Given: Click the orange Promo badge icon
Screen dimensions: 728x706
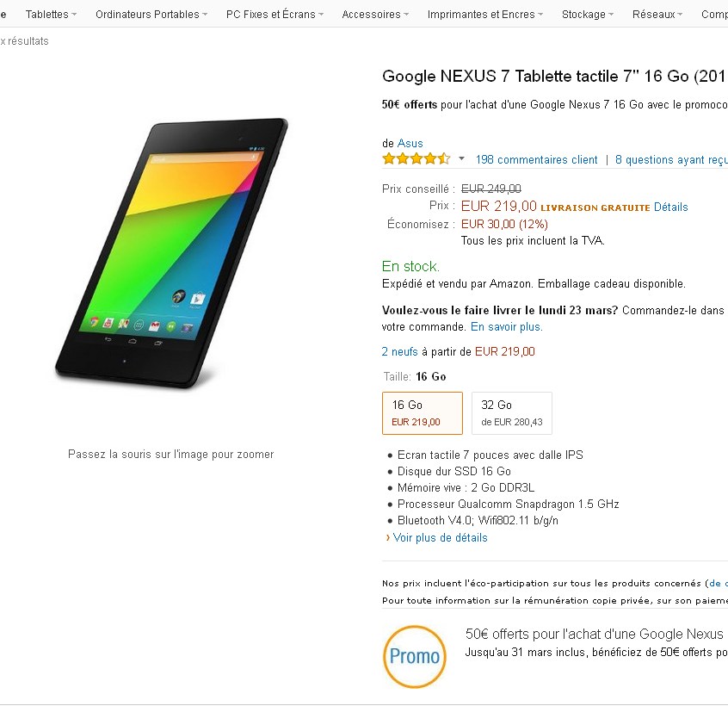Looking at the screenshot, I should coord(414,656).
